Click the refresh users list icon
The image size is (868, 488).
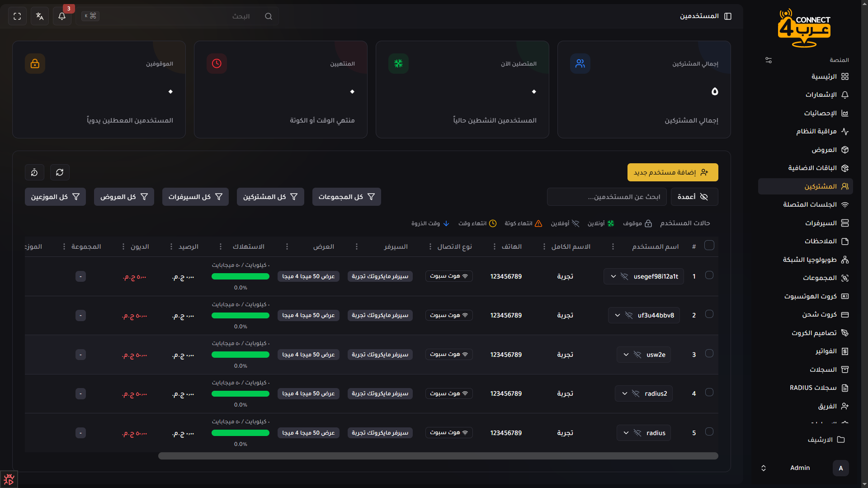60,172
